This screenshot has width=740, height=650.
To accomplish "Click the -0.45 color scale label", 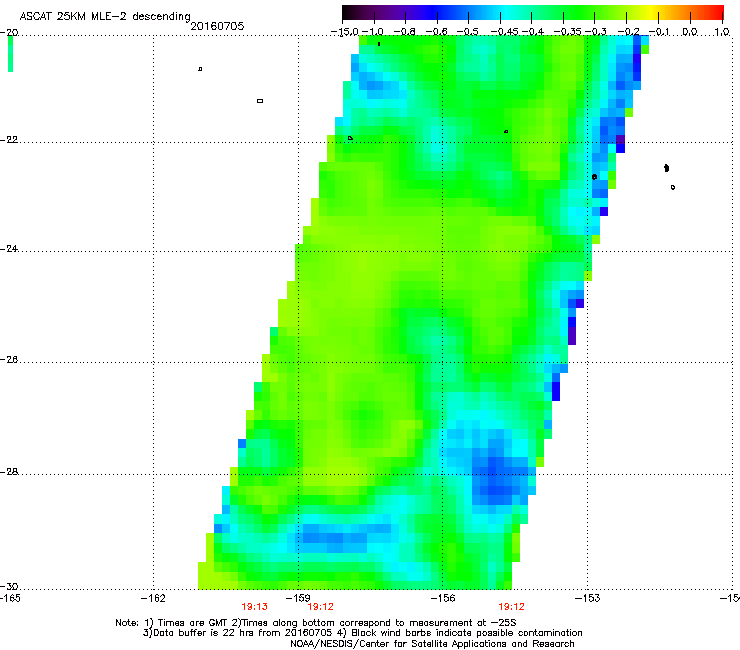I will [x=504, y=32].
